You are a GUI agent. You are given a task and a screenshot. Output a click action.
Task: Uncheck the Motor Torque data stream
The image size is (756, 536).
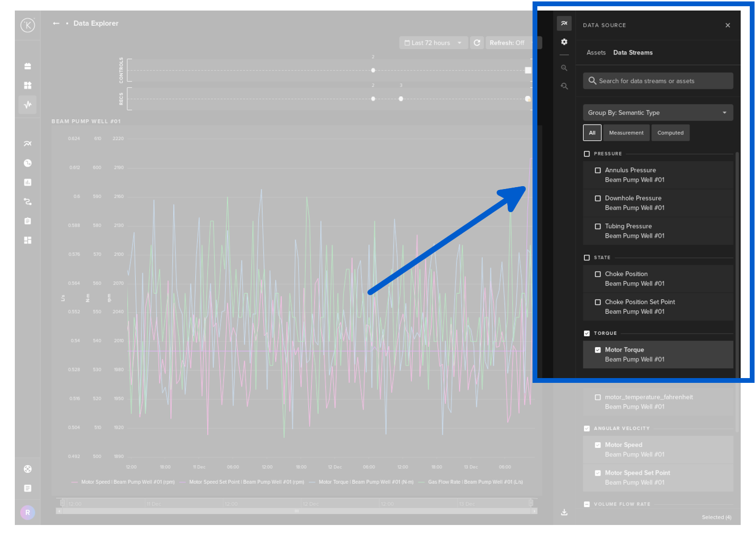[598, 350]
